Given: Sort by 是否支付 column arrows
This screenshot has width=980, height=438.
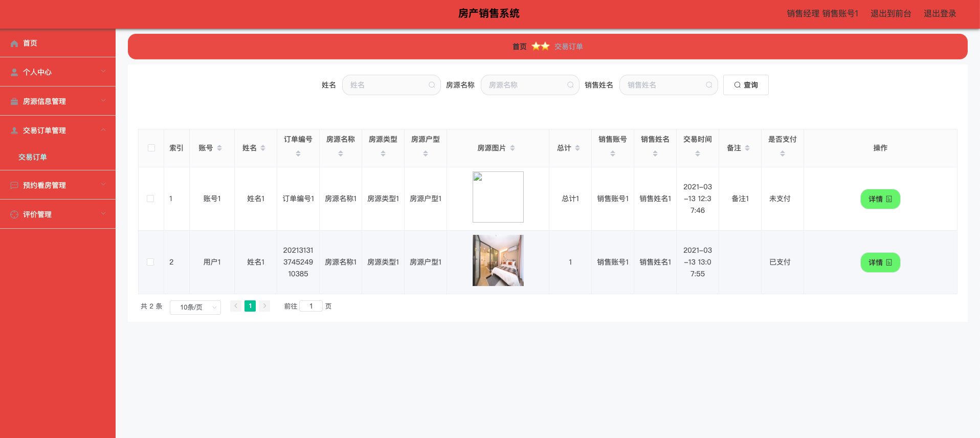Looking at the screenshot, I should coord(783,154).
